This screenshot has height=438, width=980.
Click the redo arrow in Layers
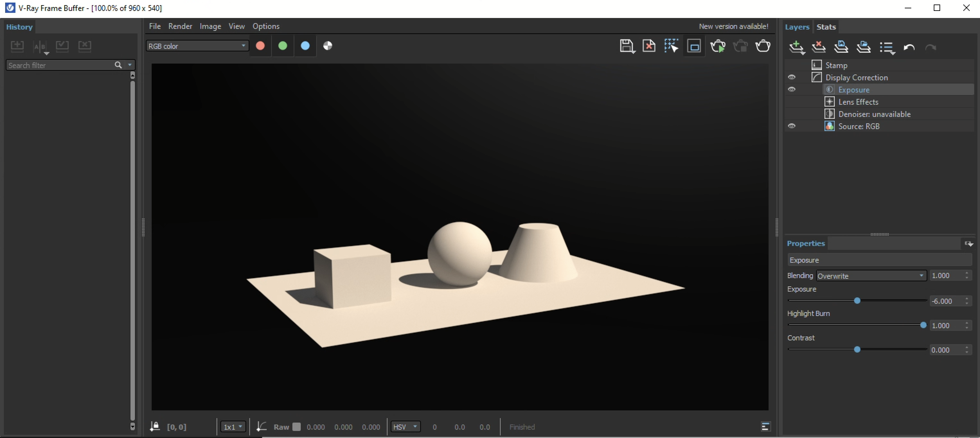pyautogui.click(x=931, y=48)
